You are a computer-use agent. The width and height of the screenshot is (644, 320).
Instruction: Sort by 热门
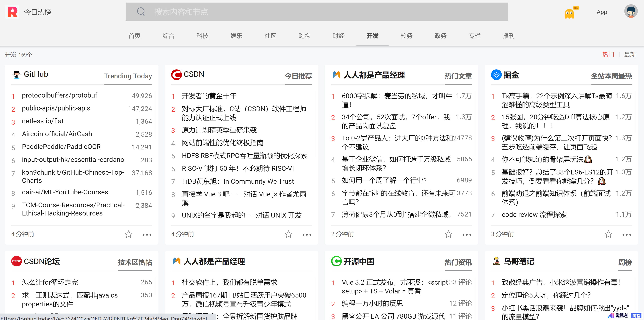pos(608,54)
